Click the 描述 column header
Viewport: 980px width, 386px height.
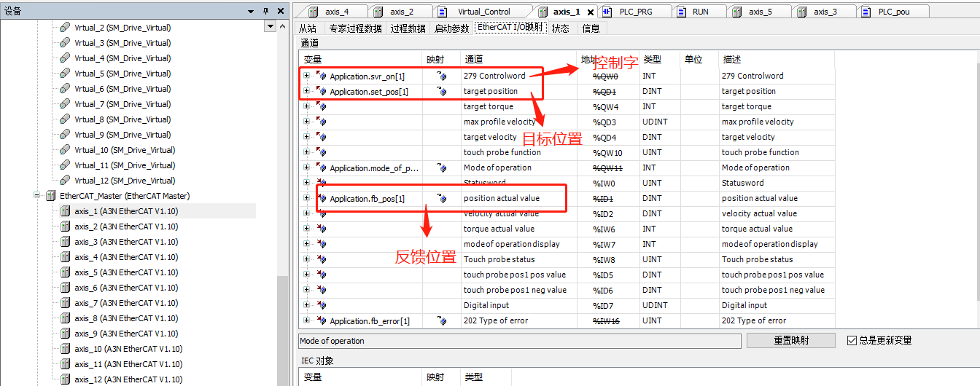(x=777, y=60)
